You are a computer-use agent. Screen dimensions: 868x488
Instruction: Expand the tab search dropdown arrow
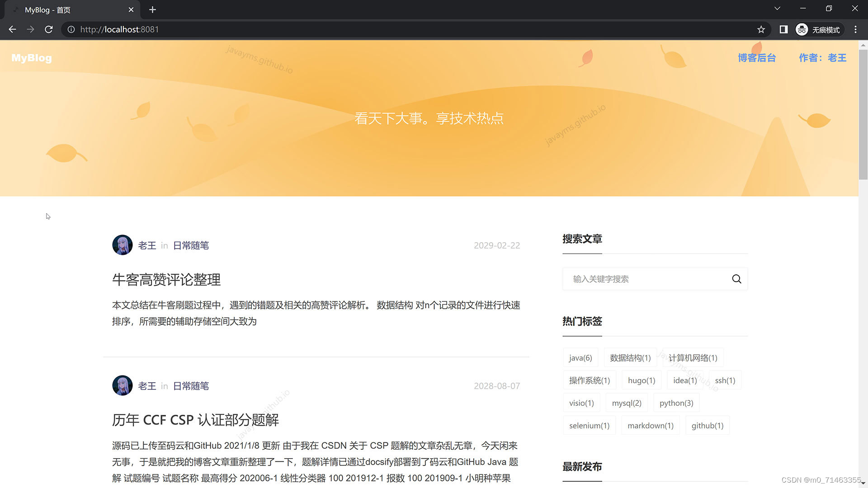pyautogui.click(x=777, y=9)
